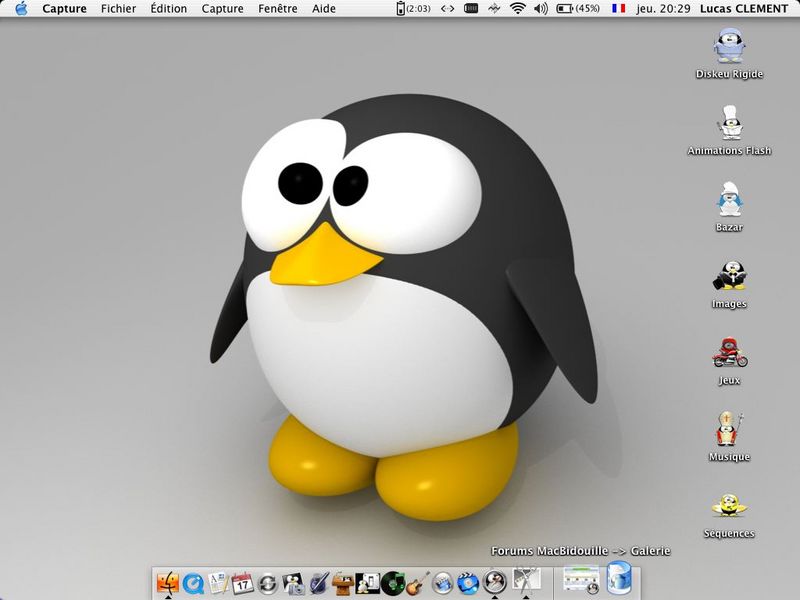Click the penguin in silver ring dock icon
The height and width of the screenshot is (600, 800).
point(494,582)
